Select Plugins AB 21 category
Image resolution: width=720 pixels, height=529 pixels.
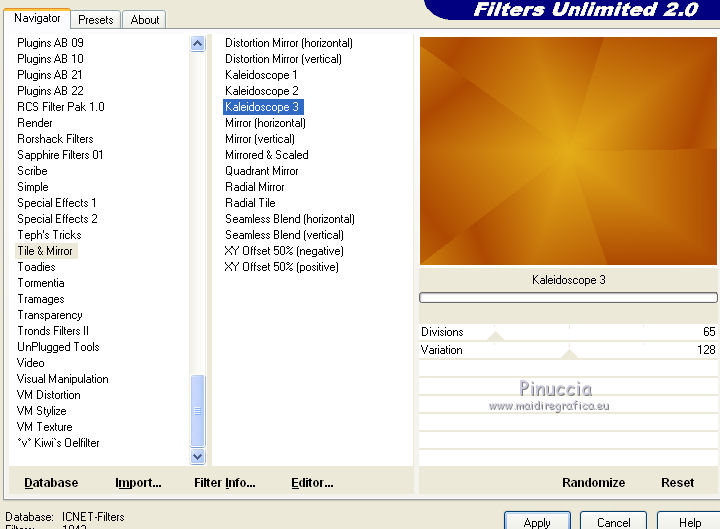50,74
